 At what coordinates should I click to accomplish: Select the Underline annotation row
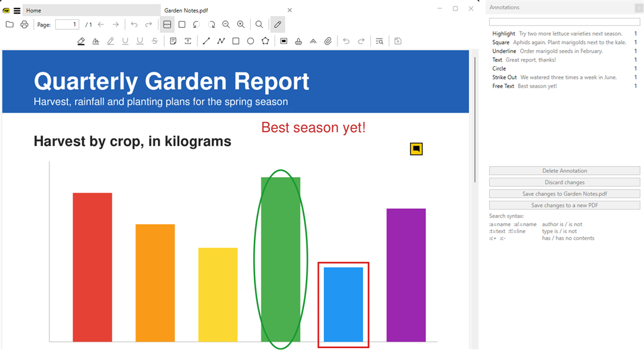coord(564,51)
